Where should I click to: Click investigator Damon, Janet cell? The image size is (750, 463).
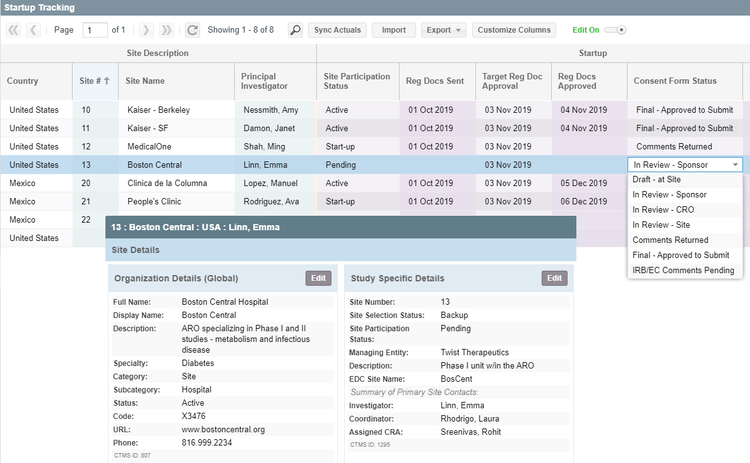276,128
